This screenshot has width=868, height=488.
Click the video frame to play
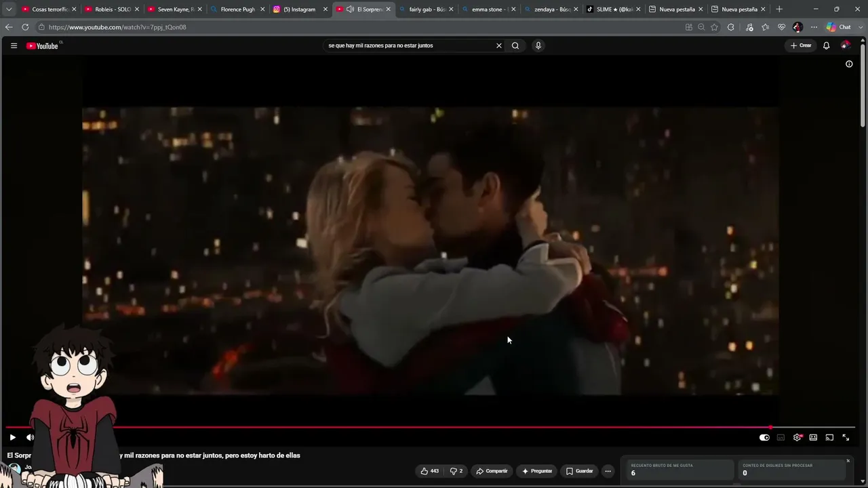pos(430,250)
